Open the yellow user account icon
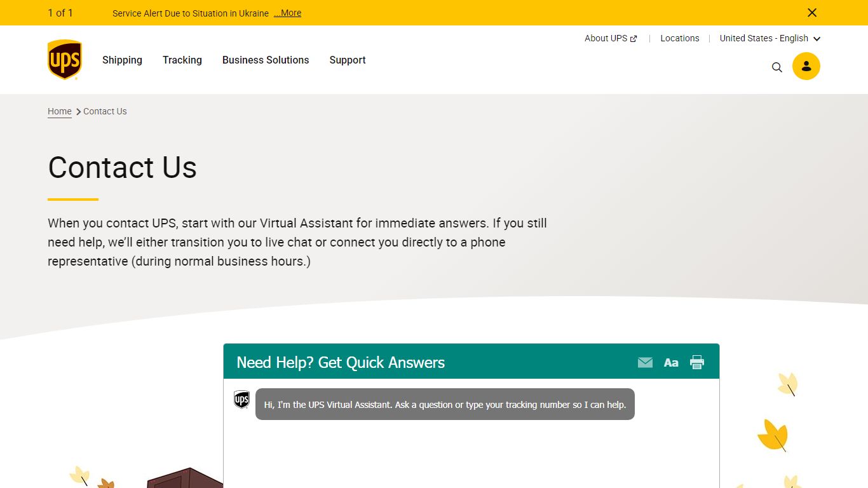 click(806, 66)
